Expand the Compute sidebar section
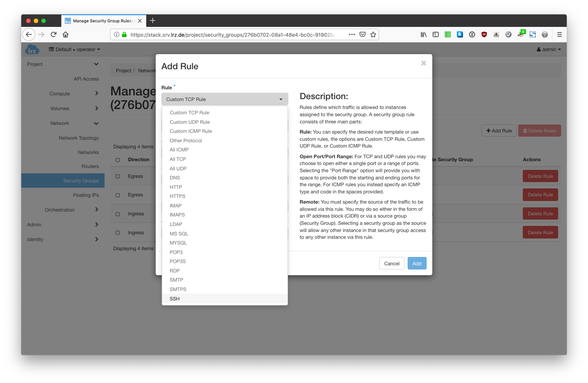 click(x=60, y=94)
